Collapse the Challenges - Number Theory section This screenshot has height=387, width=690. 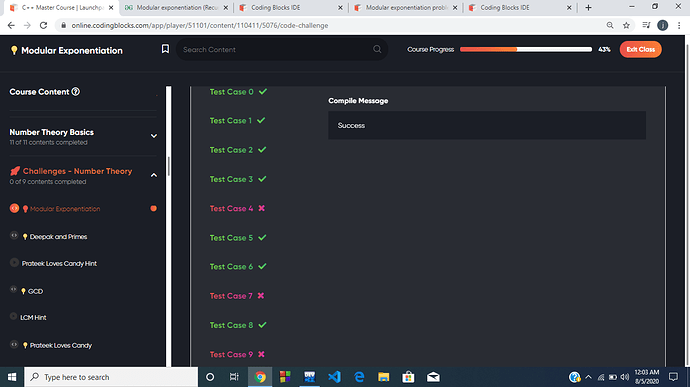(x=154, y=175)
